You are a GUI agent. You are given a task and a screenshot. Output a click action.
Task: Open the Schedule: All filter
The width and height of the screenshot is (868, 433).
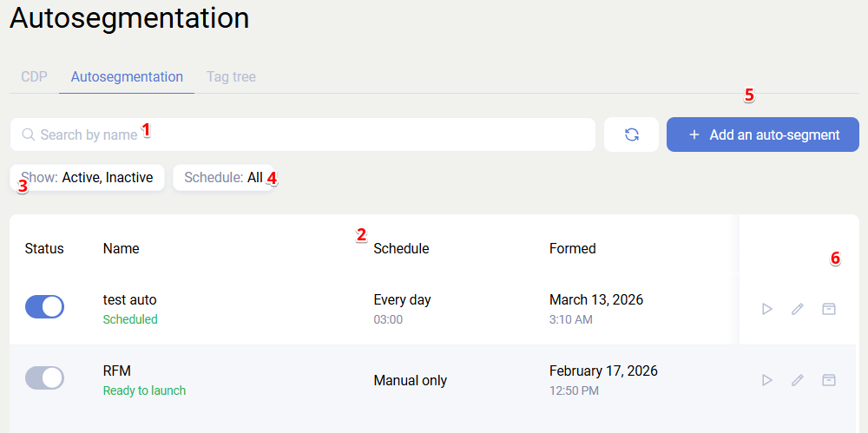(223, 178)
